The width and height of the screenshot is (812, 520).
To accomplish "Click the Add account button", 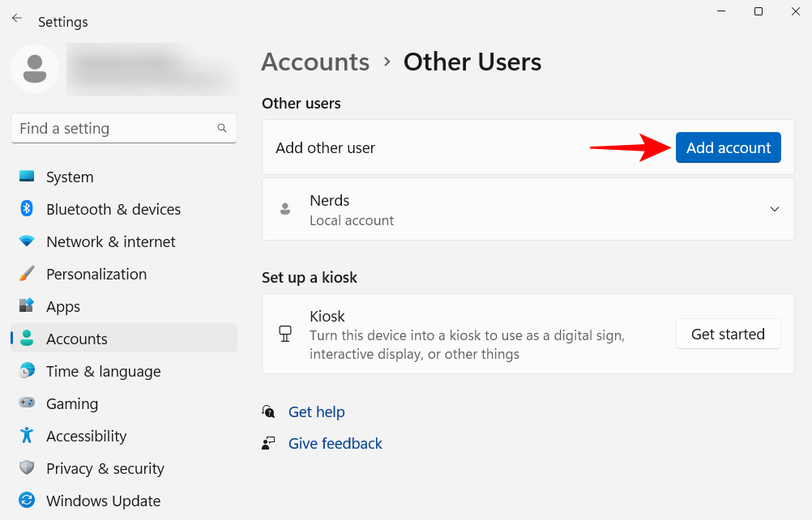I will pos(728,147).
